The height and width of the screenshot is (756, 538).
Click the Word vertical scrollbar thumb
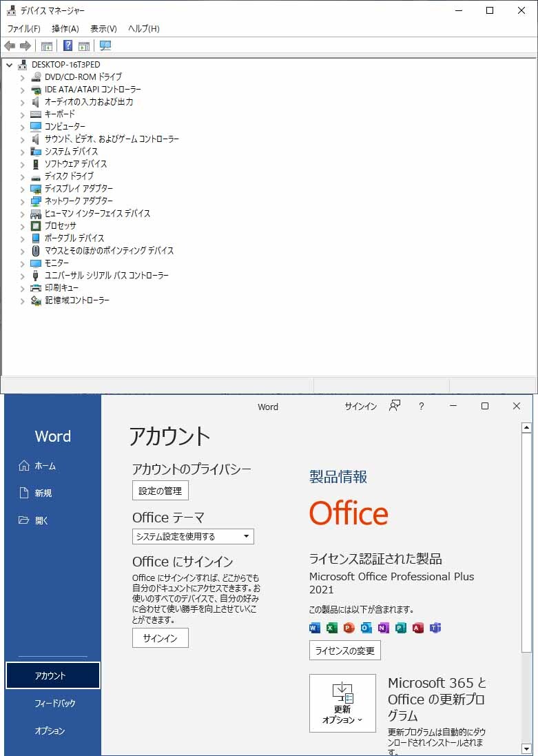[x=526, y=543]
